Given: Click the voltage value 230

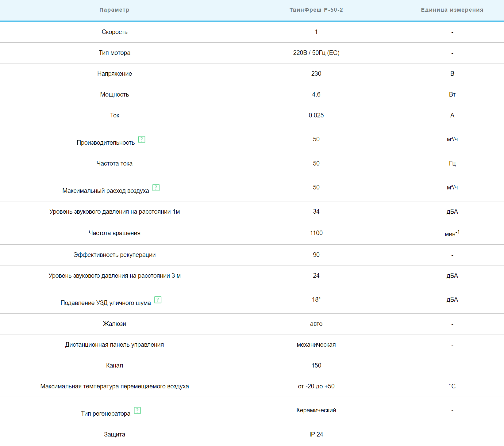Looking at the screenshot, I should click(316, 74).
